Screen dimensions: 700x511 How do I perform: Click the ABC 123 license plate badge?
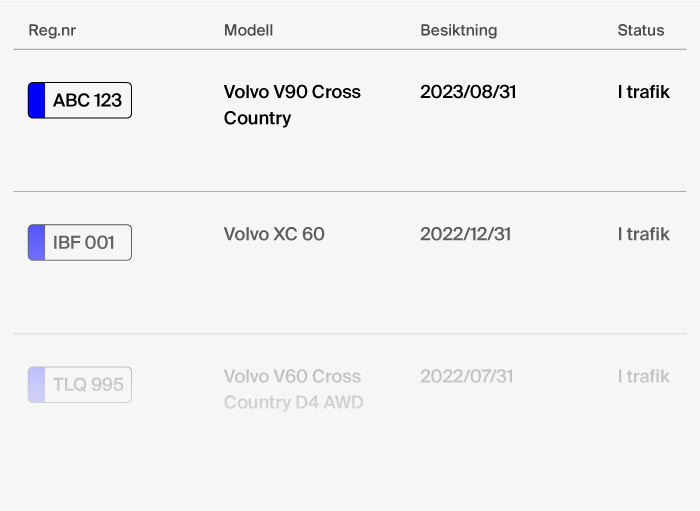click(80, 100)
